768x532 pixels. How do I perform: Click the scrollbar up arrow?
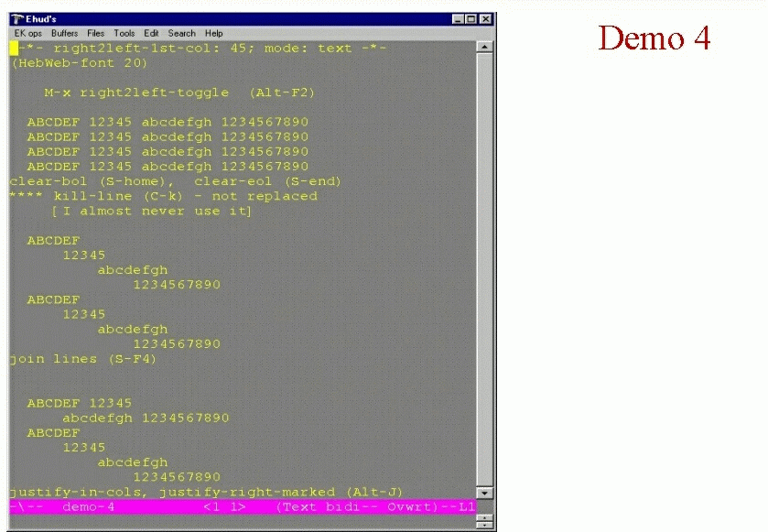[485, 48]
